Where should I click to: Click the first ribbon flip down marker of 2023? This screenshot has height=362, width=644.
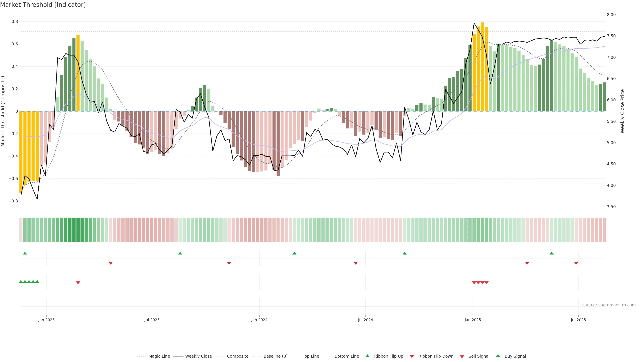111,263
